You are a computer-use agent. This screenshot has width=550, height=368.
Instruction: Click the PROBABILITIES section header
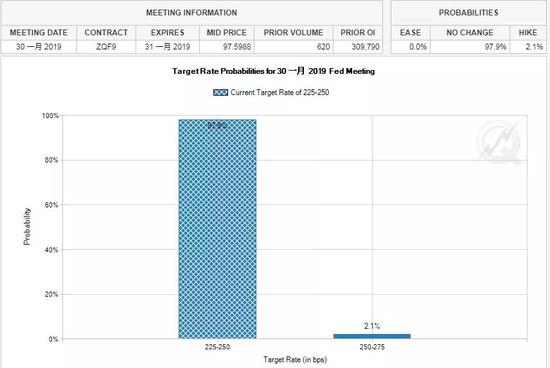tap(469, 13)
